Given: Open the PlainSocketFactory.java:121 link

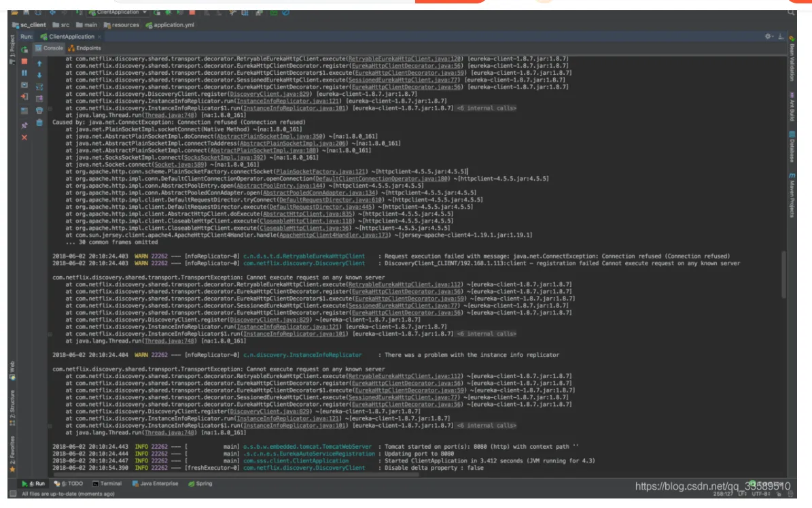Looking at the screenshot, I should (x=321, y=171).
